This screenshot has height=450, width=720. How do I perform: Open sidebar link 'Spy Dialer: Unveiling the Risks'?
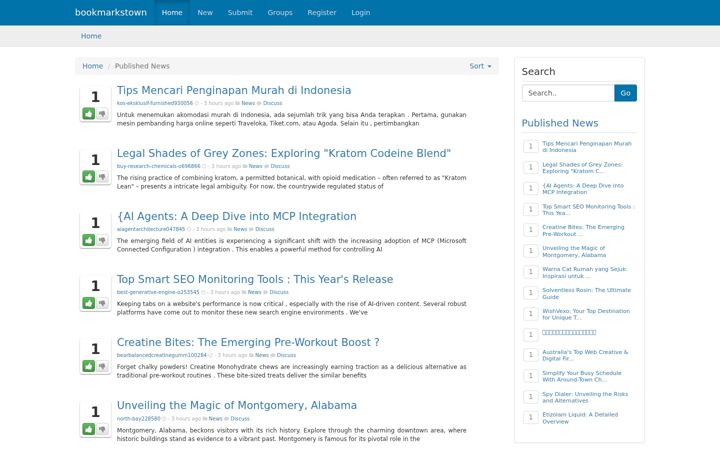[x=585, y=397]
